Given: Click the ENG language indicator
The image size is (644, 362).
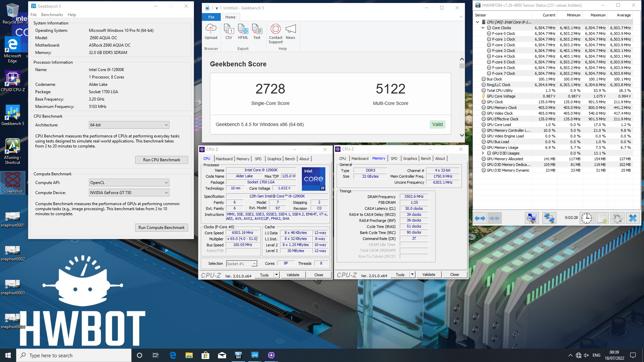Looking at the screenshot, I should tap(596, 355).
